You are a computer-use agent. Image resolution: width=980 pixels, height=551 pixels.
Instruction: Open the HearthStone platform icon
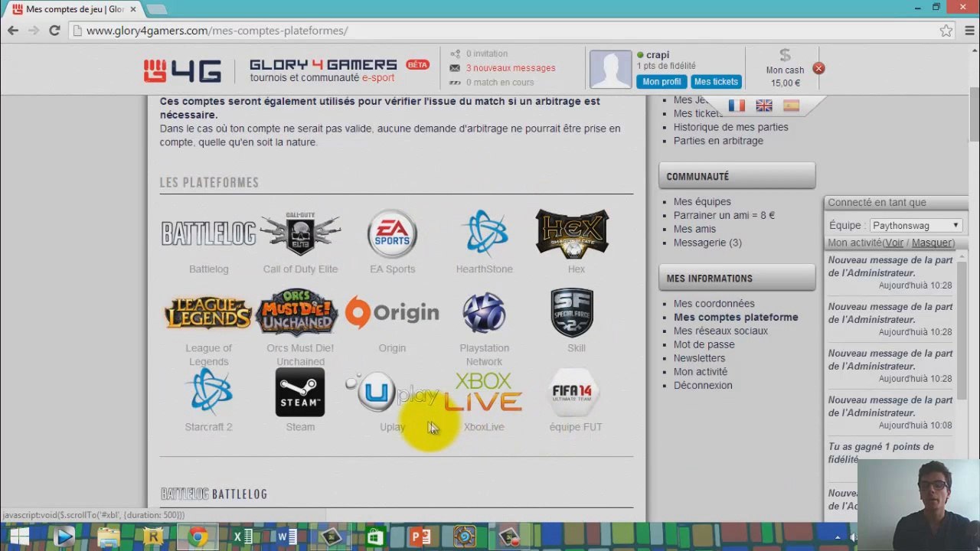pos(484,233)
